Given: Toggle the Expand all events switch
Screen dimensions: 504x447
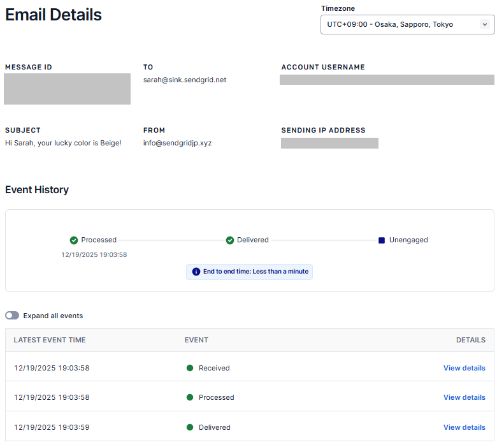Looking at the screenshot, I should click(x=12, y=316).
